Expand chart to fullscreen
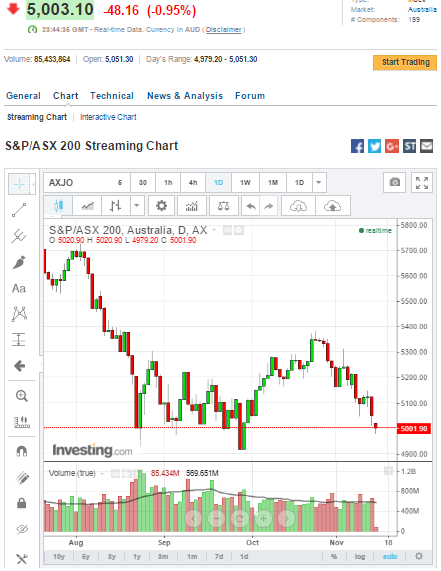Viewport: 441px width, 571px height. click(422, 182)
